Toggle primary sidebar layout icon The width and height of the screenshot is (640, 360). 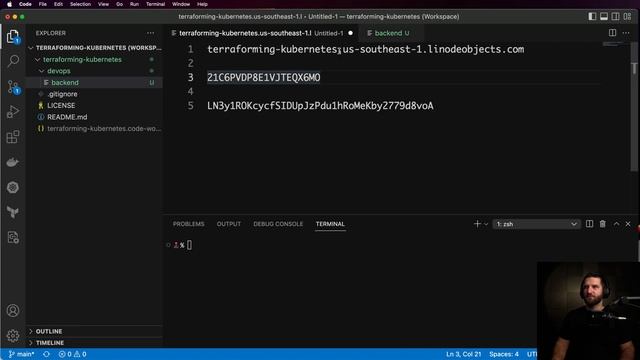coord(592,16)
